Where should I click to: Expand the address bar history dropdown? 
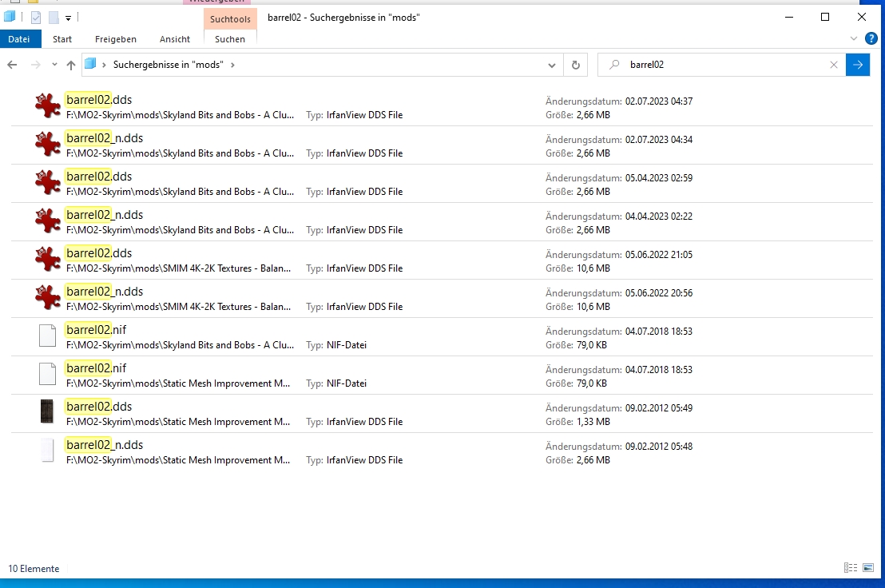[x=551, y=65]
